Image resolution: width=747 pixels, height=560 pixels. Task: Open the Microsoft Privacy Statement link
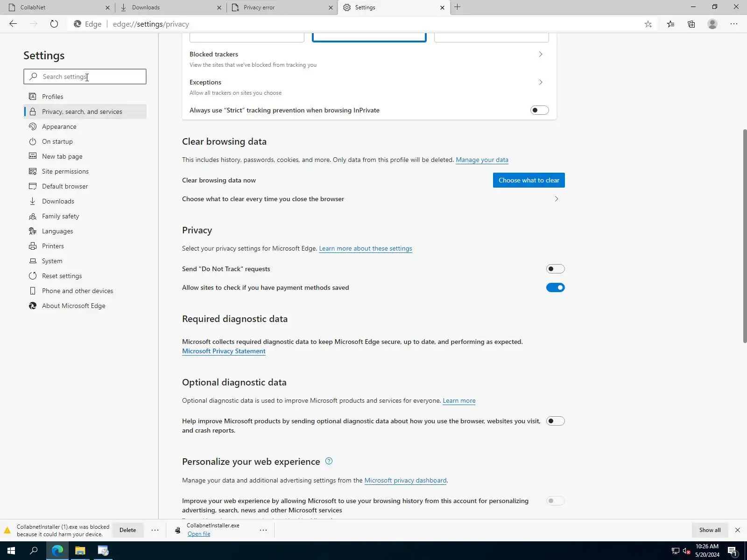[x=224, y=351]
